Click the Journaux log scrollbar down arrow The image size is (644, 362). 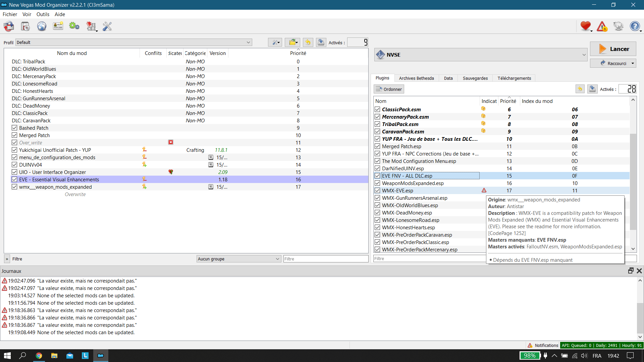[640, 337]
